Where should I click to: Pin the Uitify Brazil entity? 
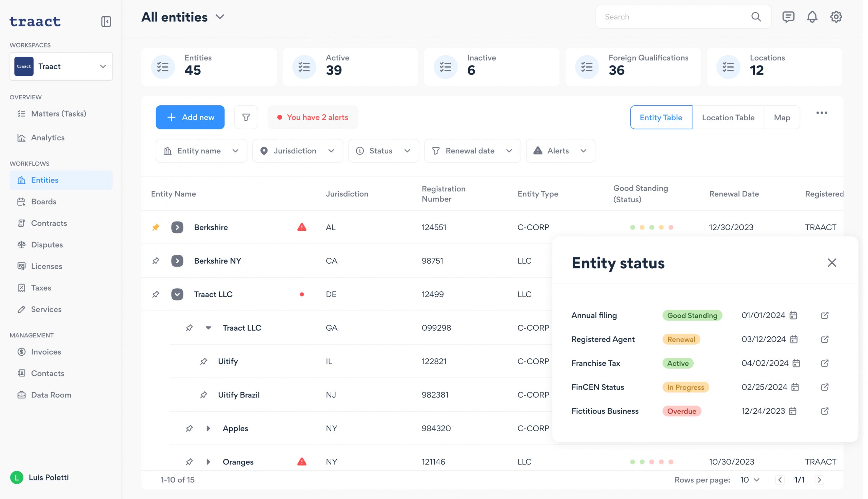(x=204, y=395)
